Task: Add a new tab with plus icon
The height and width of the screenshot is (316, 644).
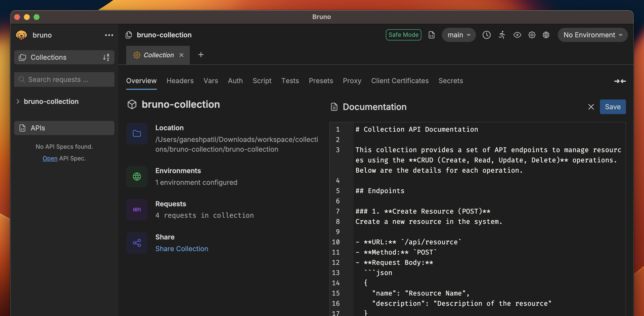Action: click(201, 55)
